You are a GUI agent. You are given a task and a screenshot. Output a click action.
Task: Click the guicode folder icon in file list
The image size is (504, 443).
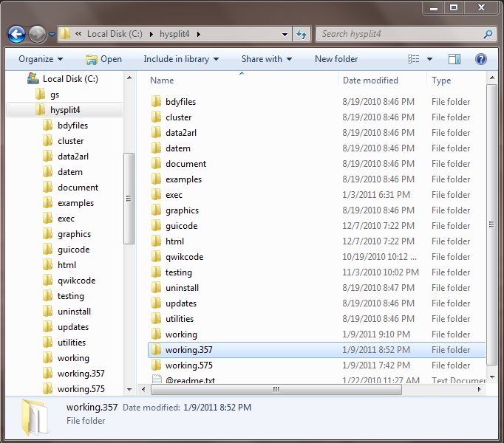pos(156,225)
